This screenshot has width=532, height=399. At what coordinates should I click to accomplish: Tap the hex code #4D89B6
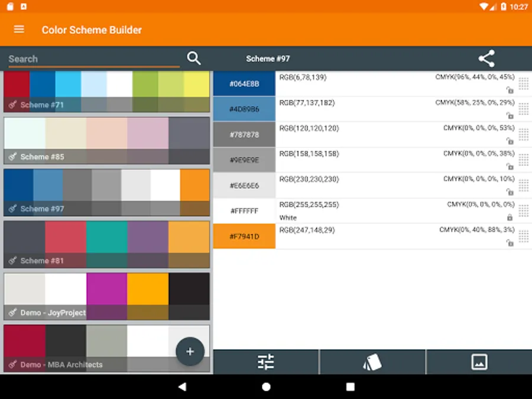coord(244,109)
